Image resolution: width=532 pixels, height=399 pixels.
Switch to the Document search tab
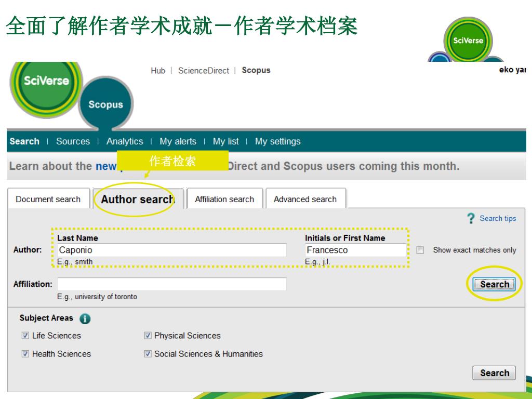pyautogui.click(x=48, y=199)
